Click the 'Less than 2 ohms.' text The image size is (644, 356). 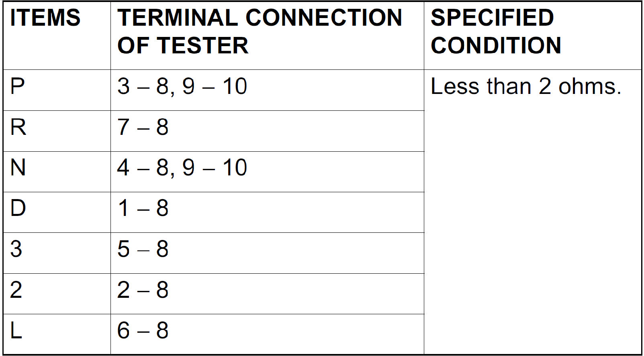click(525, 87)
